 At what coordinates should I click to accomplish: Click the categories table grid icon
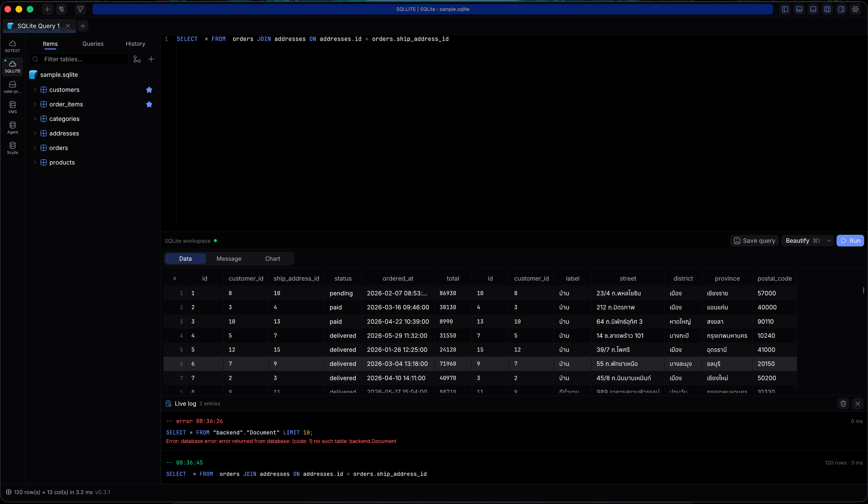click(x=43, y=118)
